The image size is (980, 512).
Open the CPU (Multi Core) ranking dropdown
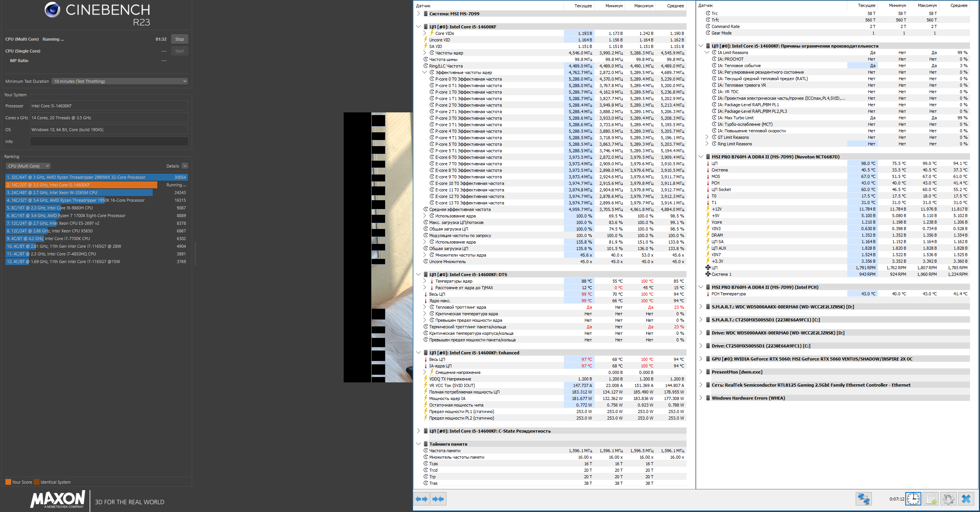pos(28,166)
